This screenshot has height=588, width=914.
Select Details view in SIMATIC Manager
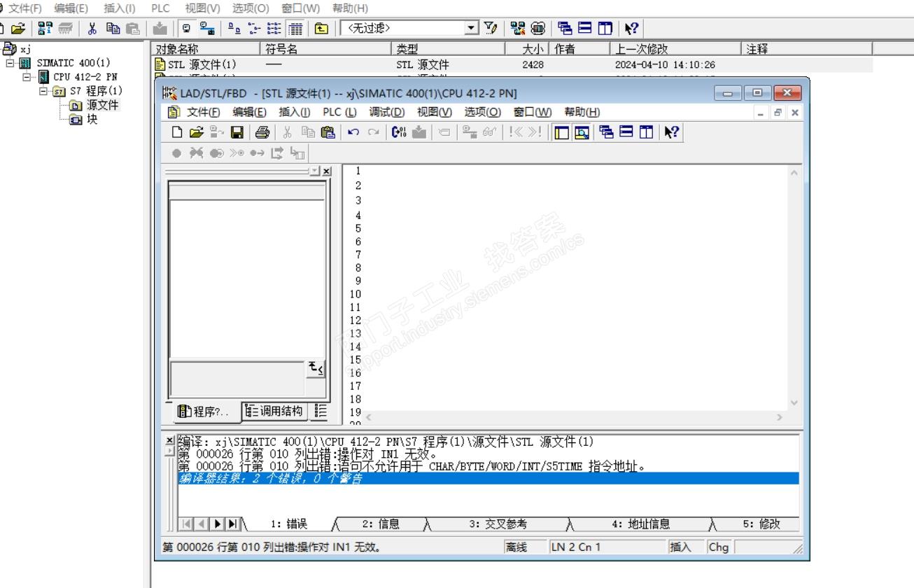(296, 28)
